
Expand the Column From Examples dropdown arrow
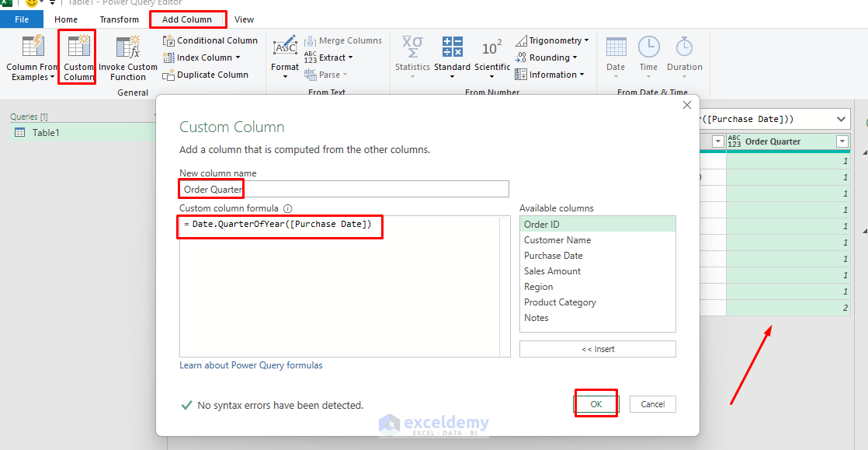pos(52,77)
